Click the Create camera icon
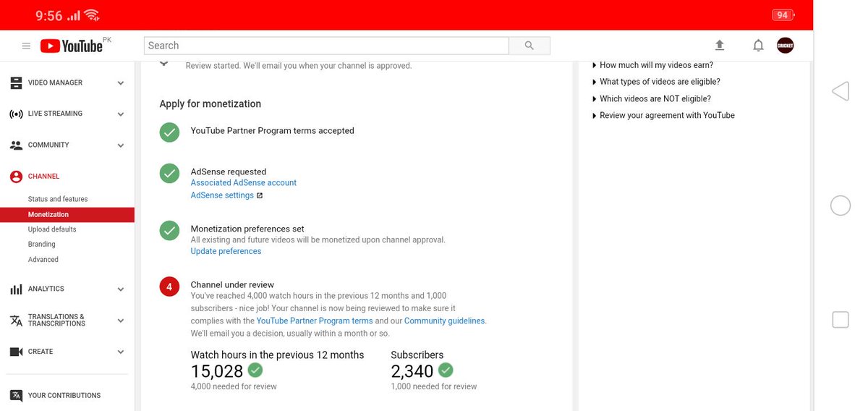Screen dimensions: 868x411 tap(16, 352)
